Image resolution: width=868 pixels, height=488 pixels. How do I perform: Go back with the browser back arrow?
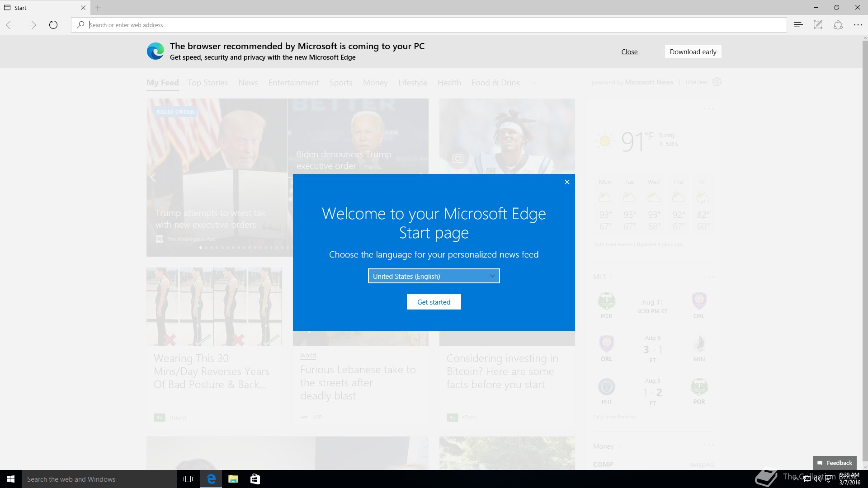10,25
